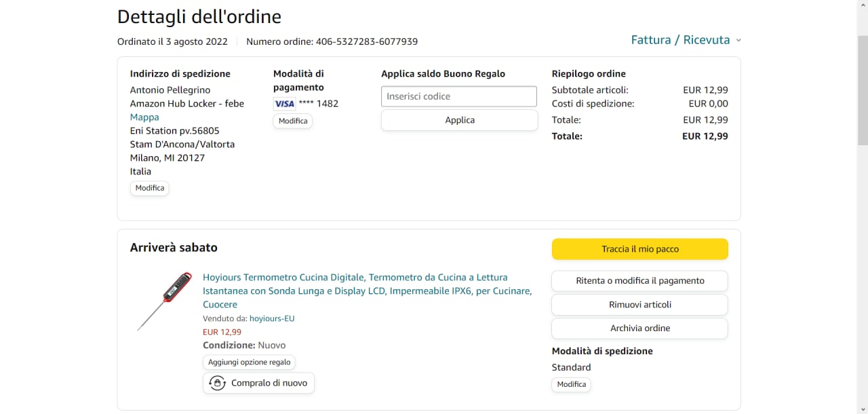Click the small chevron beside Fattura / Ricevuta
This screenshot has width=868, height=414.
(738, 41)
